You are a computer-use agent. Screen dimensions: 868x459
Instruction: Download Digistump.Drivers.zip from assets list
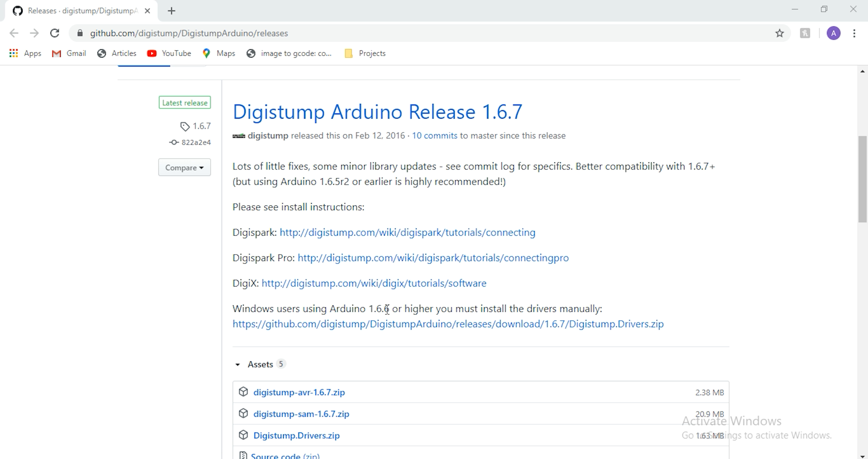coord(297,435)
